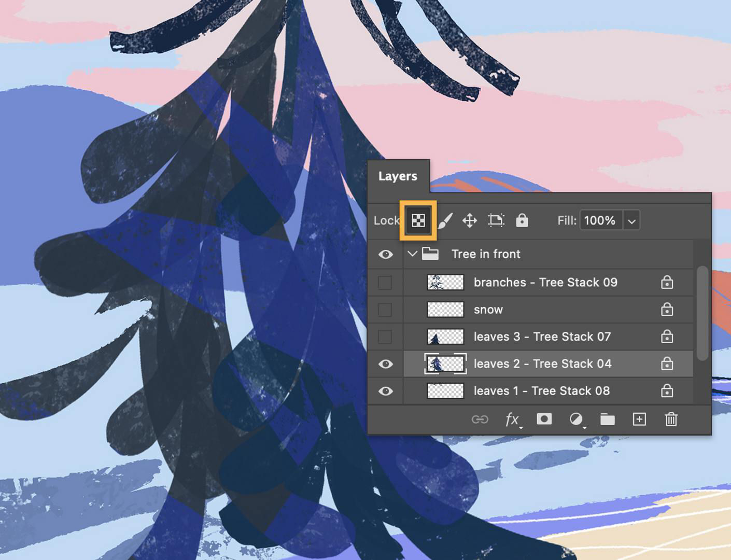Enable Lock all on the selected layer
Image resolution: width=731 pixels, height=560 pixels.
[x=522, y=220]
